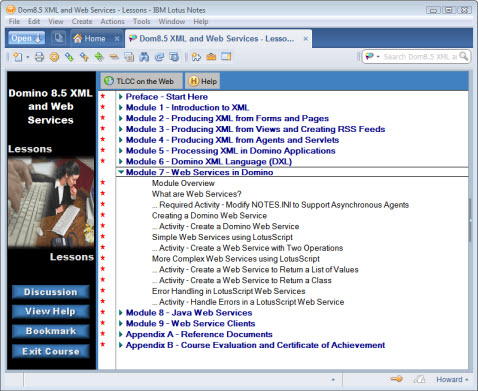Open Activity - Handle Errors in LotusScript Web Service
The image size is (478, 391).
pyautogui.click(x=248, y=302)
